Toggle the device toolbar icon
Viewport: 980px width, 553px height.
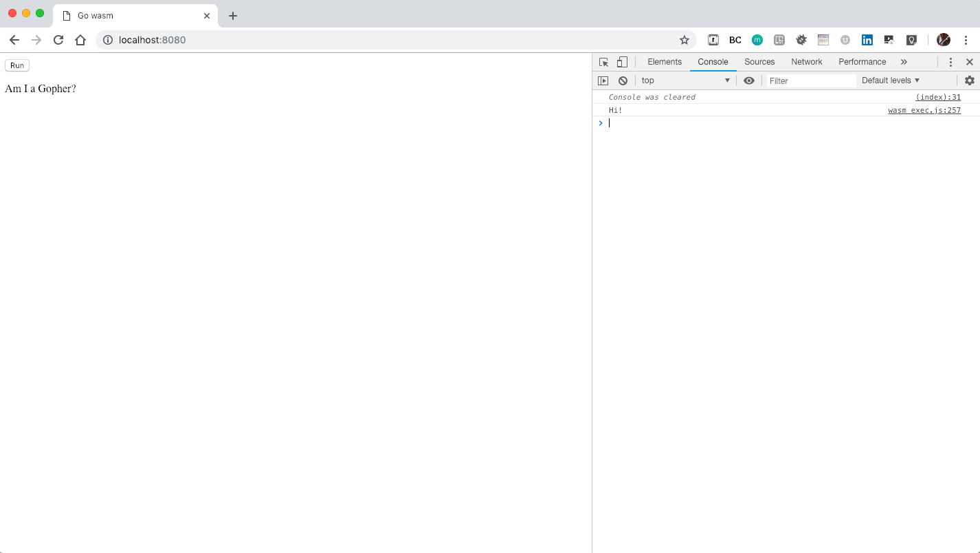(x=622, y=62)
